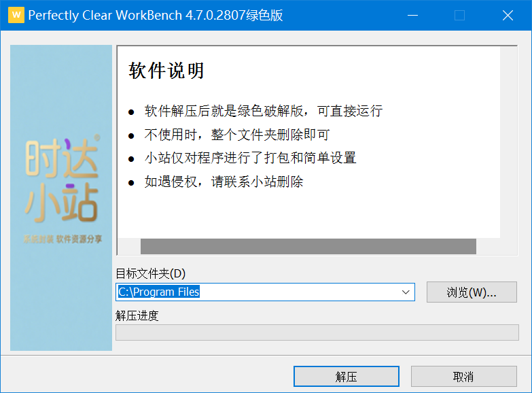The width and height of the screenshot is (532, 393).
Task: Click the text 不使用时，整个文件夹删除即可
Action: pyautogui.click(x=237, y=135)
